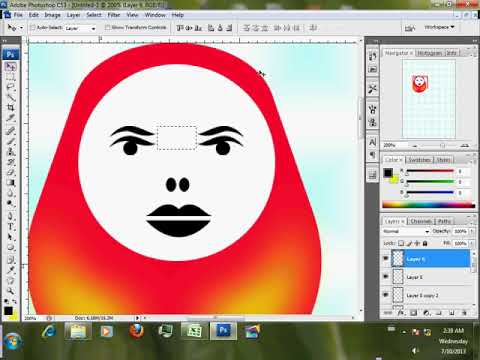Open the Paragraph panel icon in dock

372,155
